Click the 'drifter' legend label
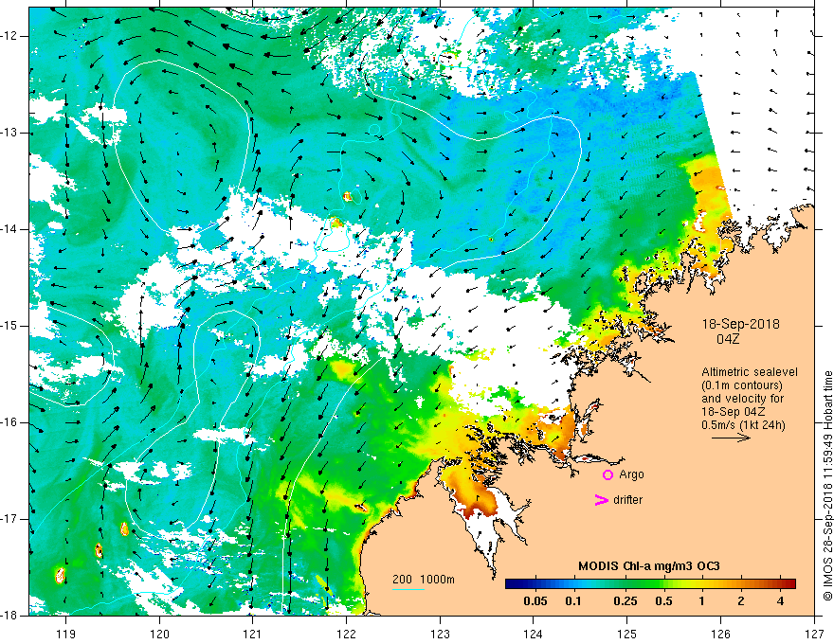This screenshot has height=644, width=834. (x=627, y=500)
